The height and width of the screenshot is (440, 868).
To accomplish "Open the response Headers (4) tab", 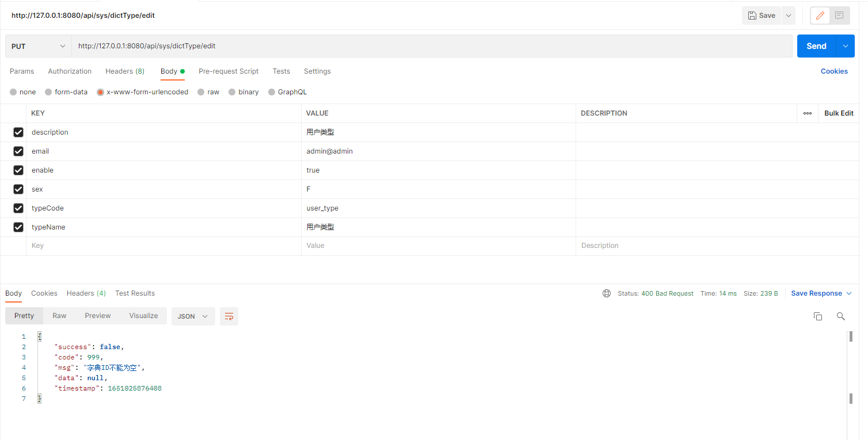I will [x=86, y=293].
